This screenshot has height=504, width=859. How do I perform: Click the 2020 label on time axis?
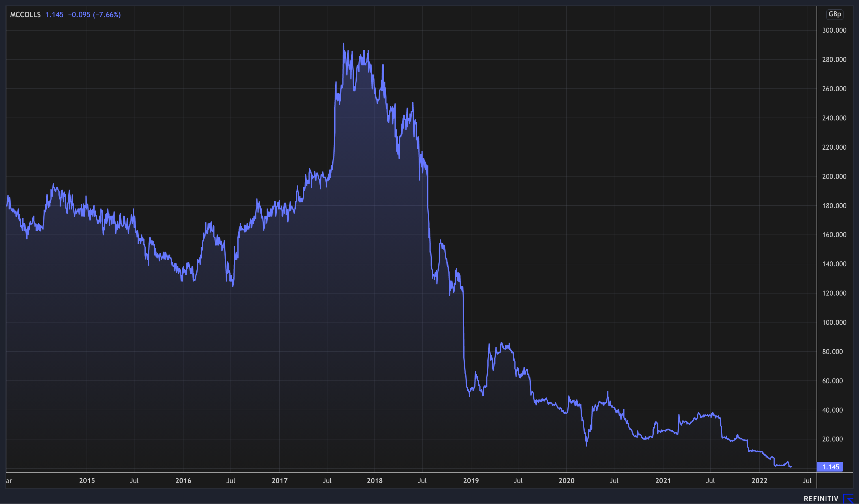[566, 481]
